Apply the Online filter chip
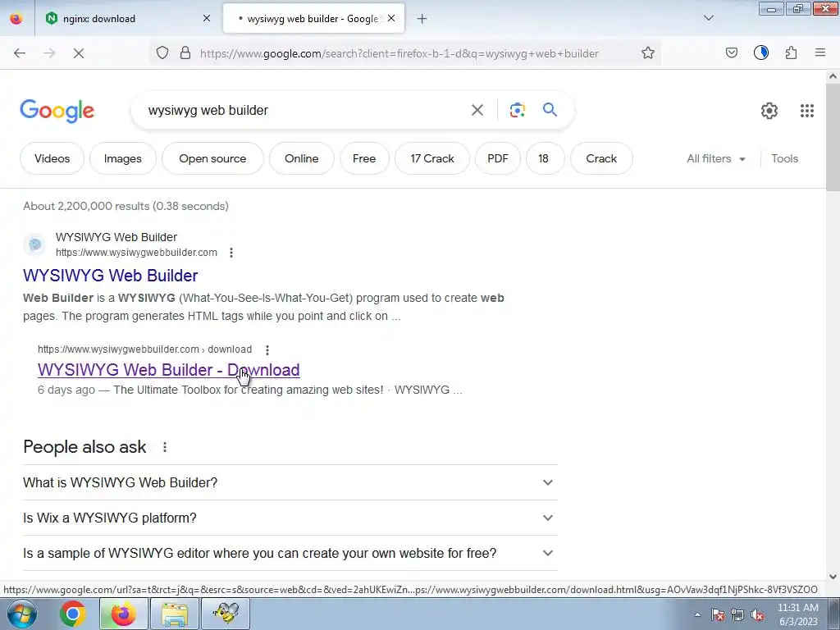The width and height of the screenshot is (840, 630). click(302, 158)
